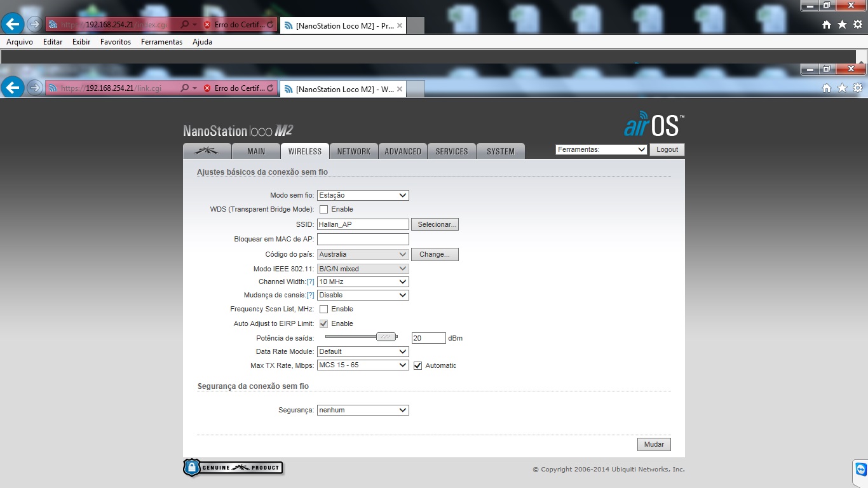The width and height of the screenshot is (868, 488).
Task: Click the certificate error in the rear window
Action: tap(234, 25)
